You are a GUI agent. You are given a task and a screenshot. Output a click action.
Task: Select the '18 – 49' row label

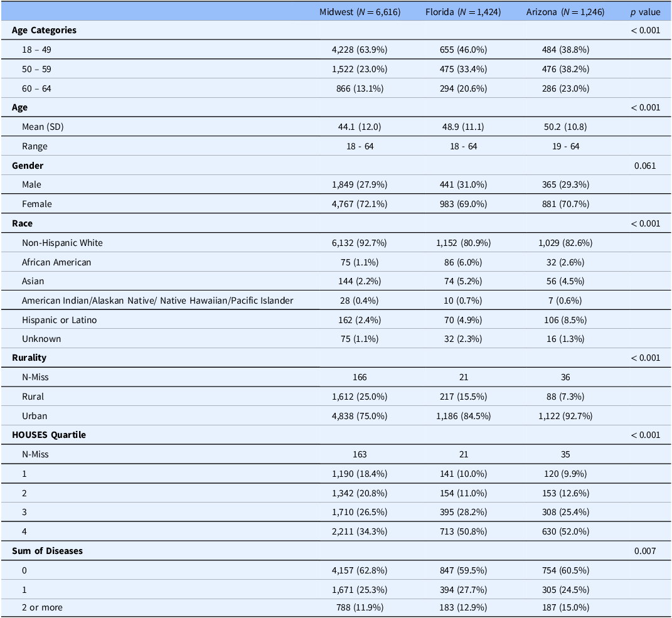[x=36, y=50]
